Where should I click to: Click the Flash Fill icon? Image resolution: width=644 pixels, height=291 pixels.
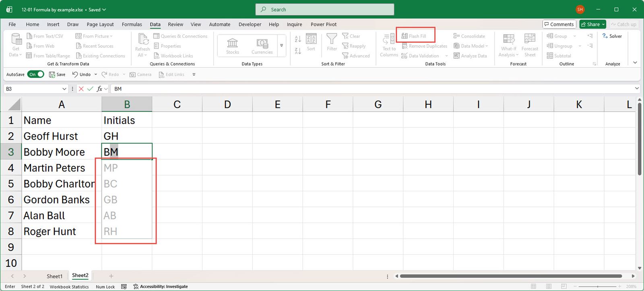click(x=405, y=36)
